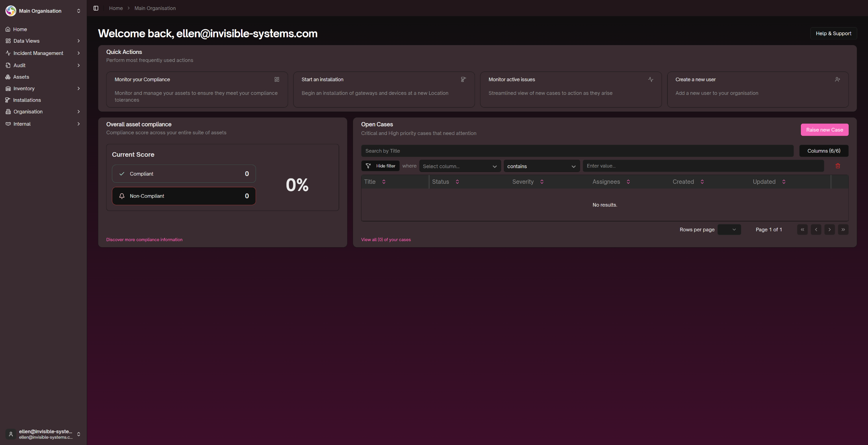The image size is (868, 445).
Task: Open Discover more compliance information link
Action: (x=144, y=239)
